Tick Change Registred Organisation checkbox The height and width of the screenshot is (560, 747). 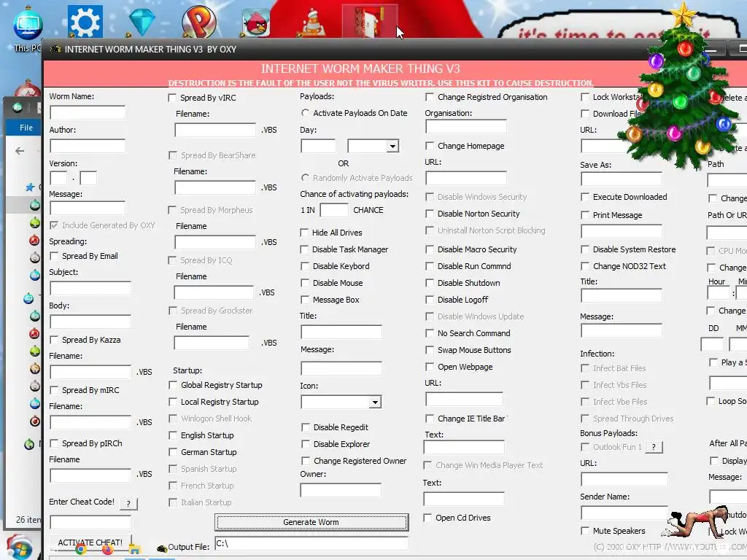tap(429, 97)
